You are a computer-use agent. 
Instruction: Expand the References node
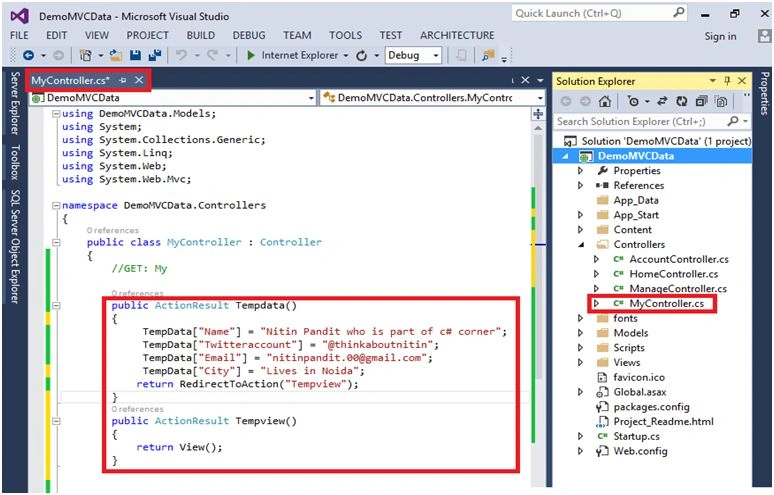(x=580, y=186)
